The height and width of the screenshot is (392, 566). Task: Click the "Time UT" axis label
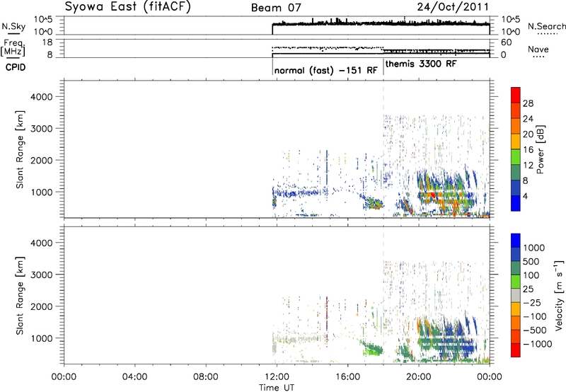click(x=277, y=388)
